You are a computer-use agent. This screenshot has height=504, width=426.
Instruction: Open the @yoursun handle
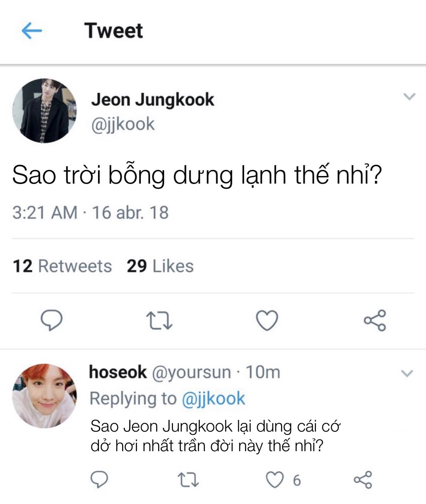[191, 372]
